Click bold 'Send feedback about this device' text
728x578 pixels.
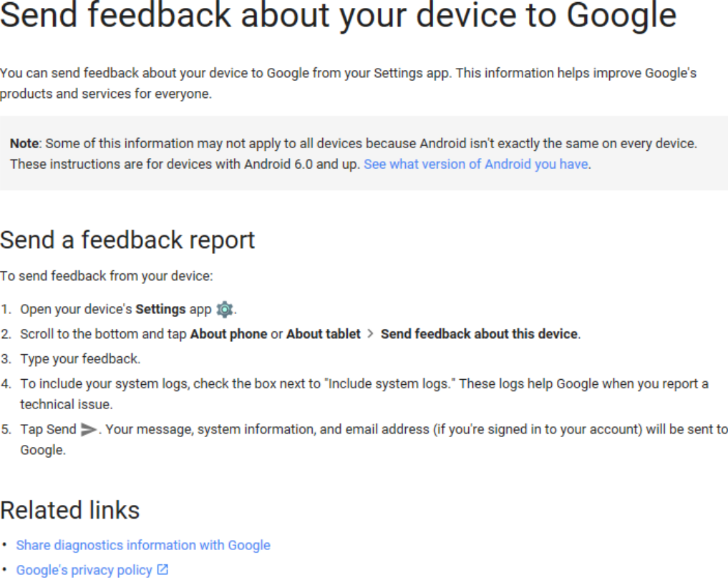point(479,334)
